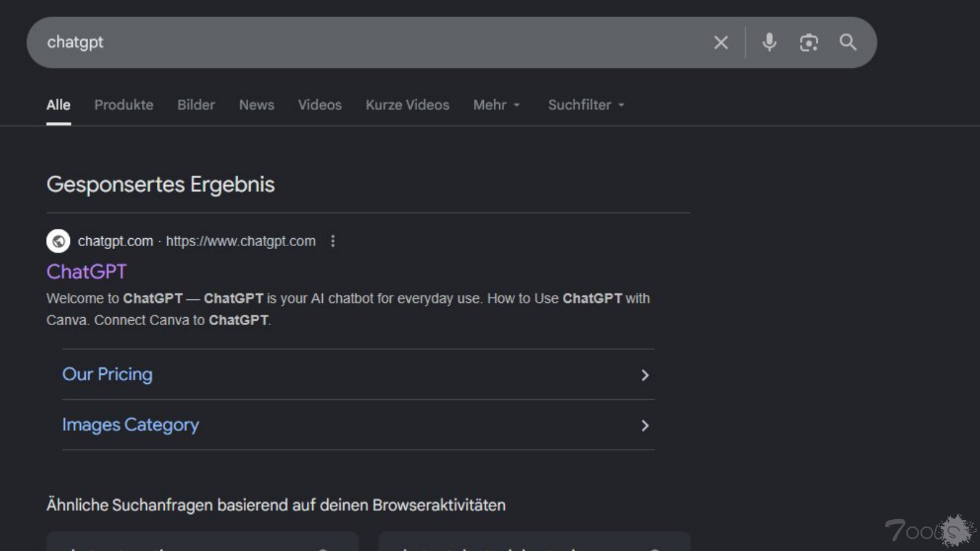Switch to the Kurze Videos tab
The height and width of the screenshot is (551, 980).
pyautogui.click(x=407, y=105)
